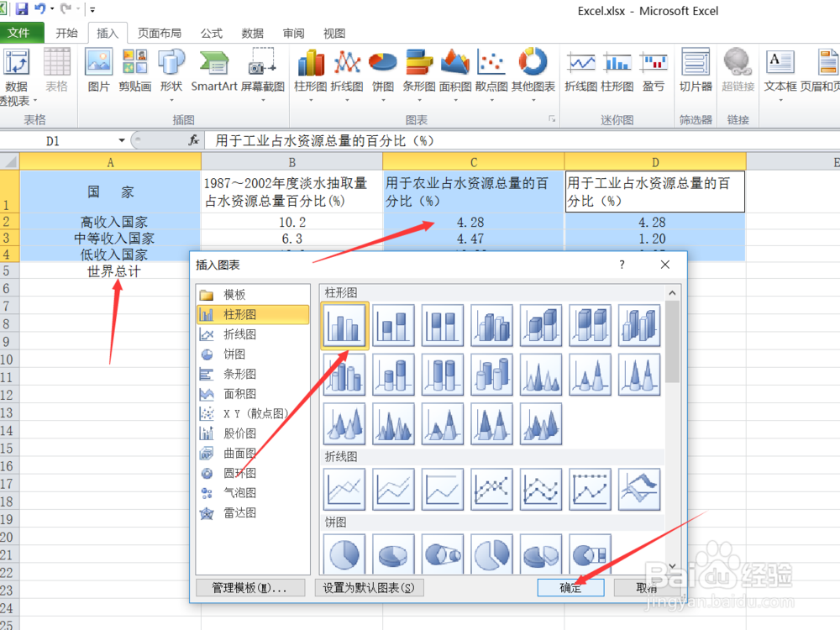Insert a win/loss sparkline (盈亏)
Image resolution: width=840 pixels, height=630 pixels.
tap(654, 71)
